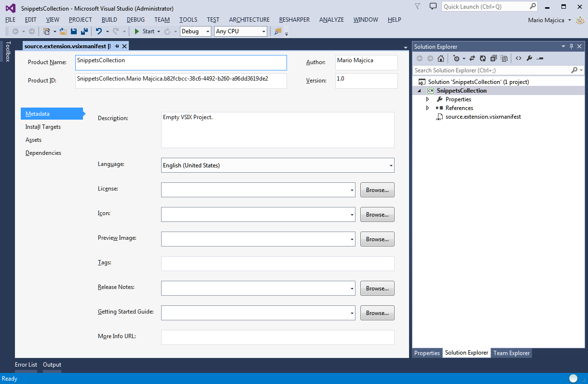Viewport: 588px width, 384px height.
Task: Pin the source.extension.vsixmanifest tab
Action: pyautogui.click(x=117, y=46)
